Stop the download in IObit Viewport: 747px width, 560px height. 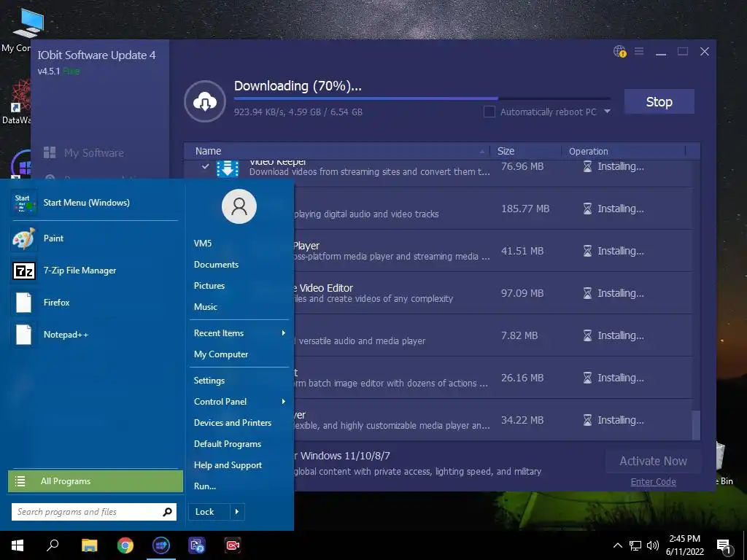click(x=659, y=101)
